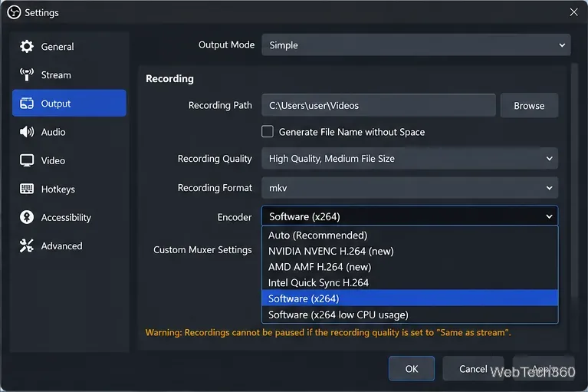This screenshot has width=588, height=392.
Task: Open the Recording Format dropdown
Action: click(410, 187)
